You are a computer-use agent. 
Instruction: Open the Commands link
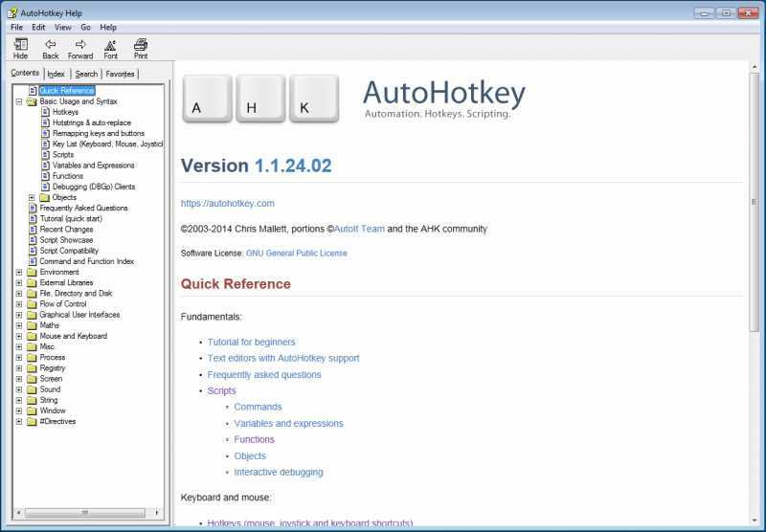258,407
